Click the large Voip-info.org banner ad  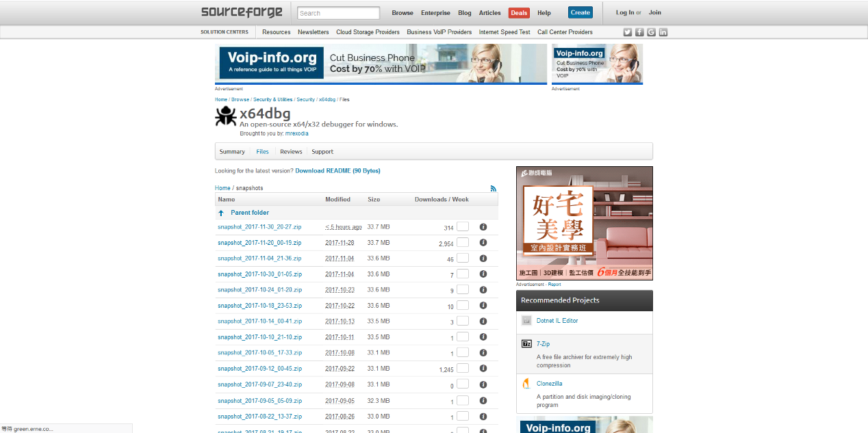(x=381, y=64)
